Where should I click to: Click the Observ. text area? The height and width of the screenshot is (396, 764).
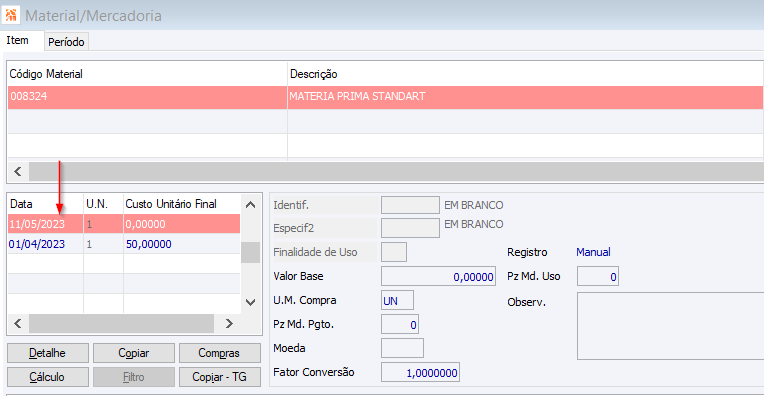[670, 326]
